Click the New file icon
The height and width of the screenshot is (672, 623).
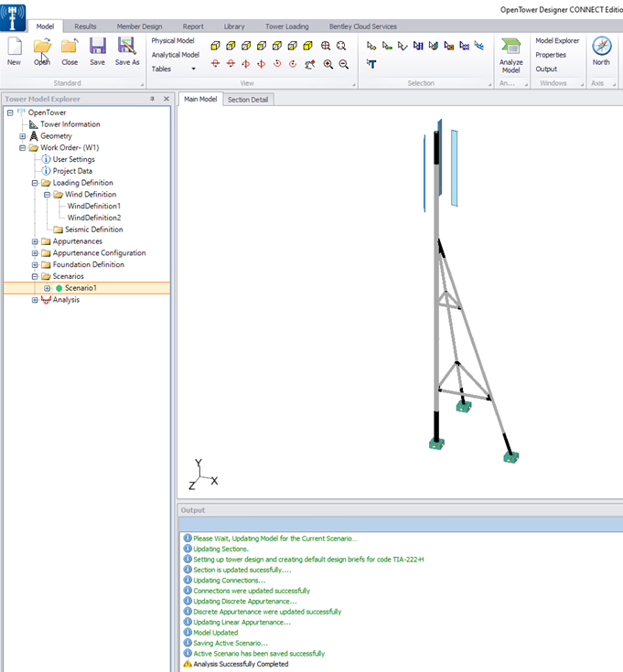tap(14, 46)
